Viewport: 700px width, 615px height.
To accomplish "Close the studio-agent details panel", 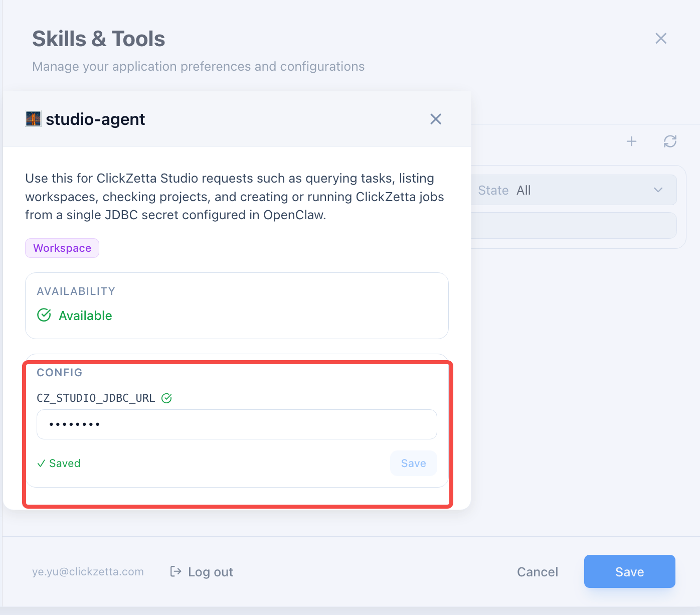I will (436, 119).
